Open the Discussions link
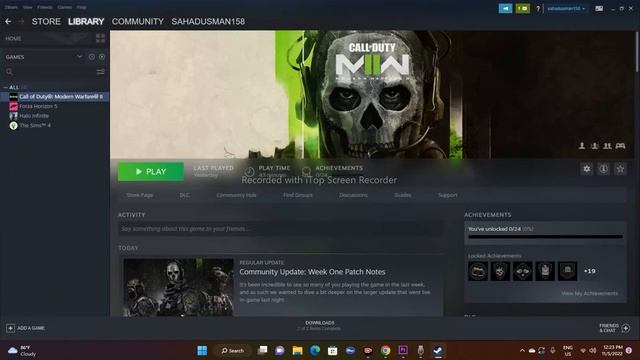Screen dimensions: 640x360 coord(353,195)
